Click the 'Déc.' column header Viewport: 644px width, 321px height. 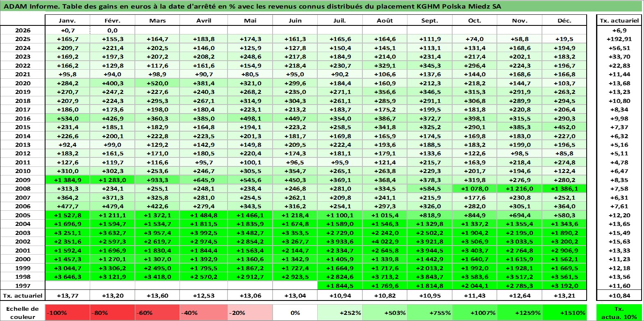(x=564, y=20)
